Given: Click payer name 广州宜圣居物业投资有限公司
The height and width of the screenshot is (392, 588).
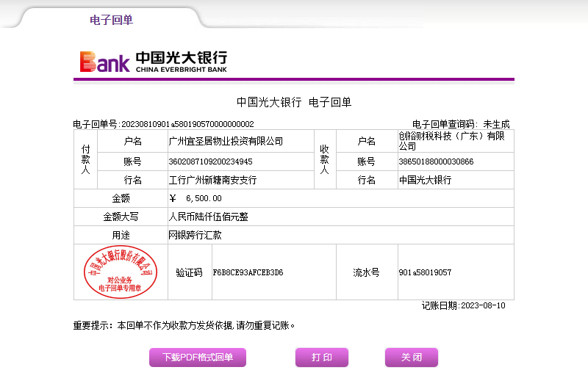Looking at the screenshot, I should click(226, 141).
